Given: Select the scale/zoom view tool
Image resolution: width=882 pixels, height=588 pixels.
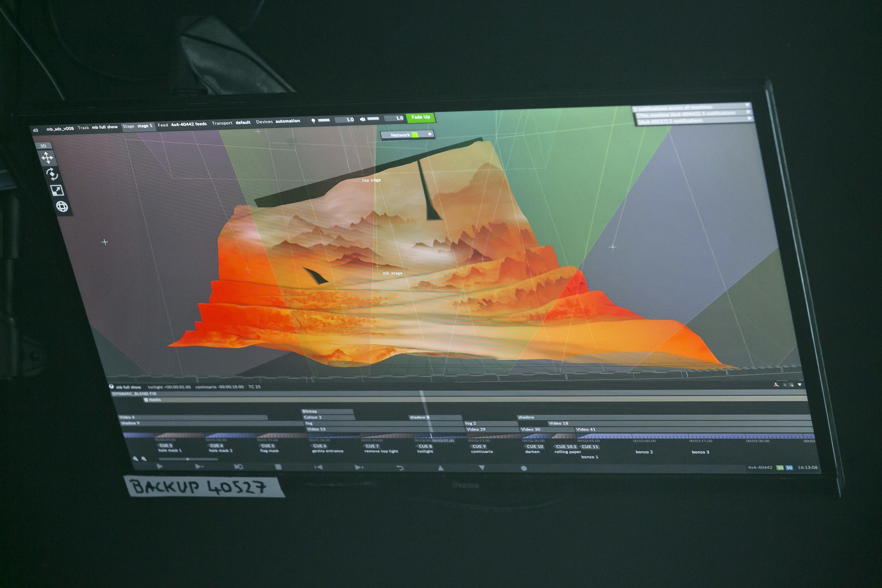Looking at the screenshot, I should 57,190.
